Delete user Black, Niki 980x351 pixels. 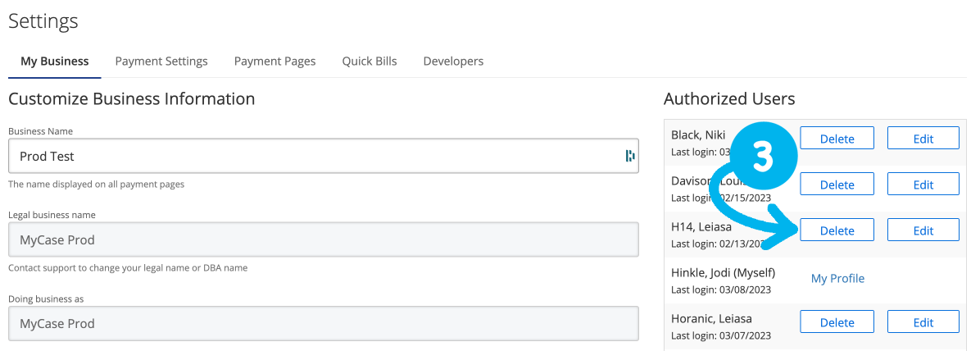click(837, 139)
